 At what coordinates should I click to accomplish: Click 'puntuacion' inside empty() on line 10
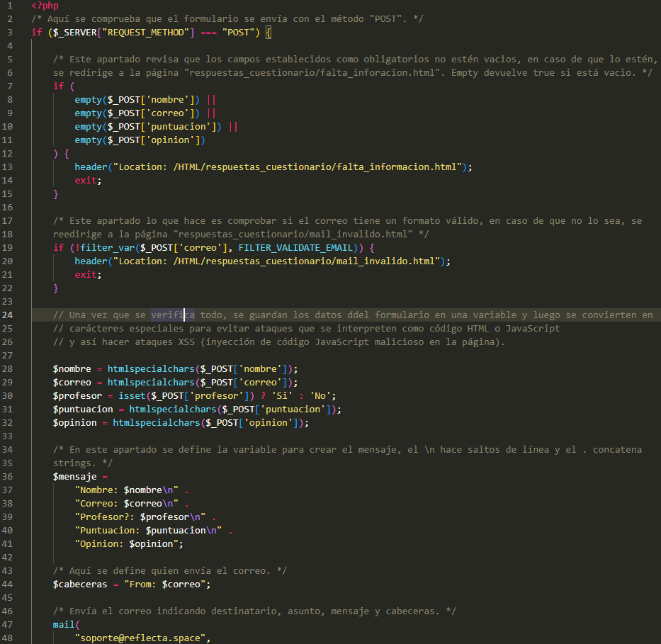179,127
